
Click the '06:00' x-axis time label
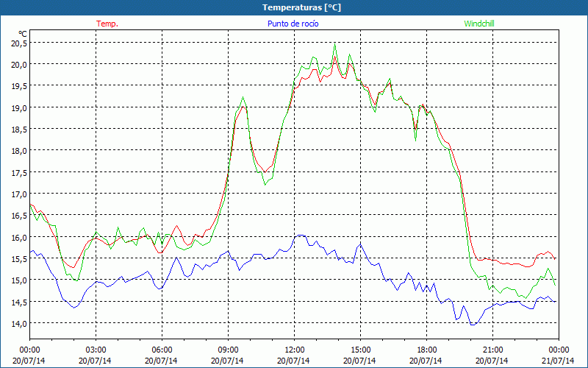coord(162,350)
